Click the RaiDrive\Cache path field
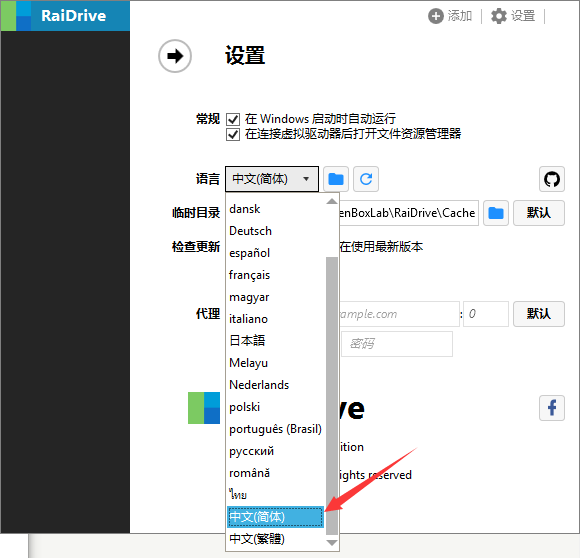Screen dimensions: 580x558 [x=409, y=213]
